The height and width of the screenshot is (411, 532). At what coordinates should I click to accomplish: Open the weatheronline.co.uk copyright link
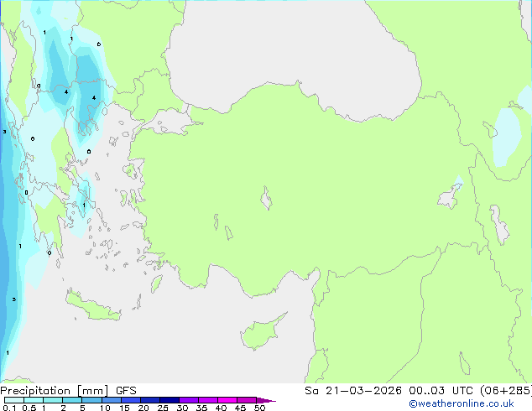click(x=461, y=403)
